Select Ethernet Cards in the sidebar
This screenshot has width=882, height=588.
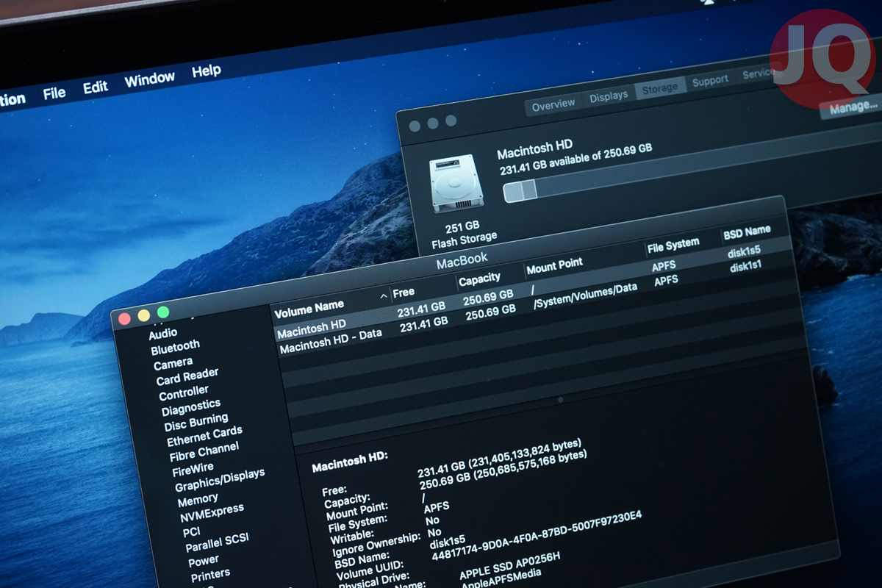tap(204, 436)
